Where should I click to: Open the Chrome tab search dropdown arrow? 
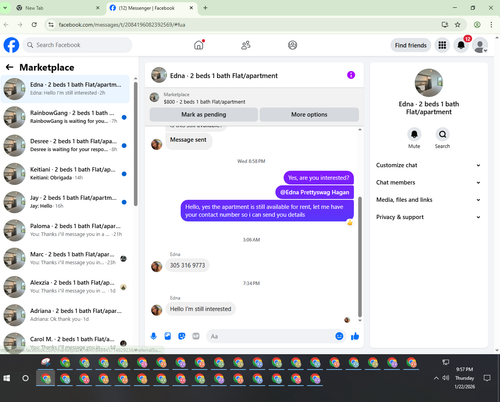click(5, 8)
